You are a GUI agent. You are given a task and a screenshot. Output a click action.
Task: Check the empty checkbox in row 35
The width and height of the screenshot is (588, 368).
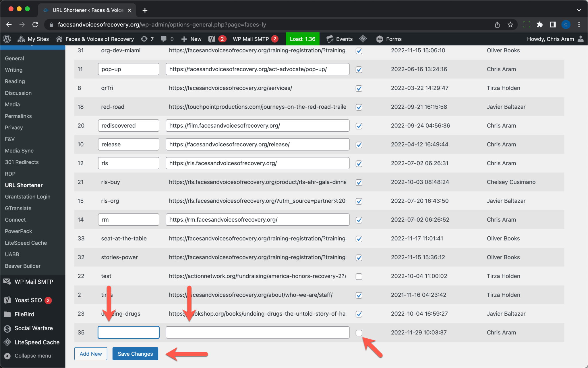click(x=359, y=333)
